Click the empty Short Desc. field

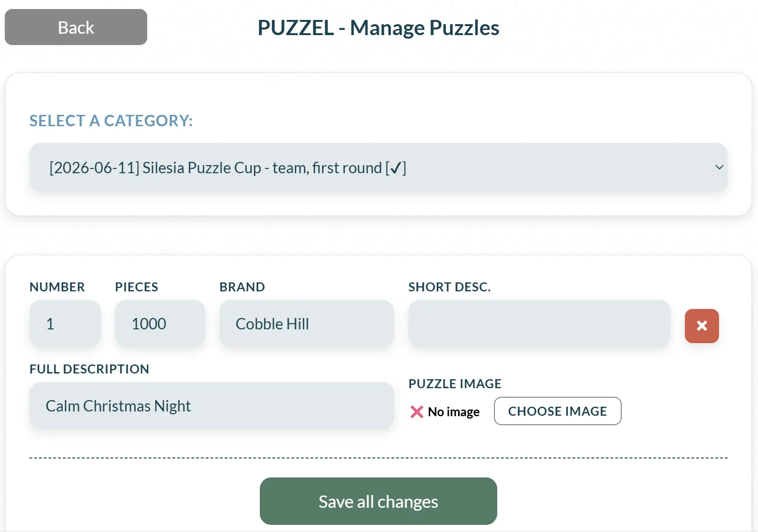[x=539, y=324]
